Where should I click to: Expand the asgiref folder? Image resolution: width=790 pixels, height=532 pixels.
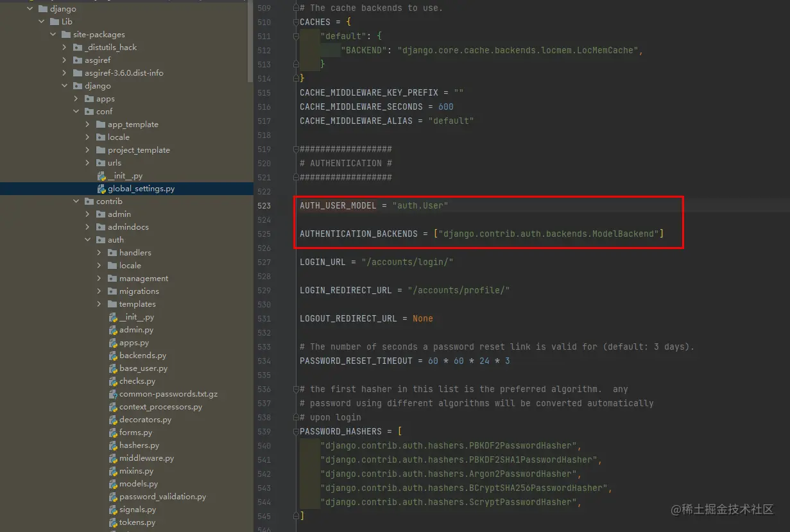pyautogui.click(x=65, y=60)
